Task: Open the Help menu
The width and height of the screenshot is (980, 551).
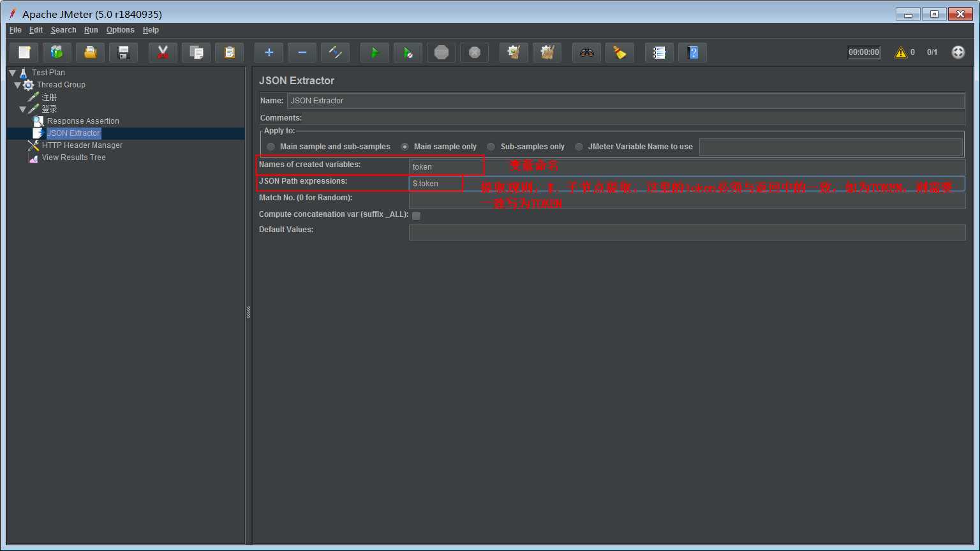Action: pos(151,30)
